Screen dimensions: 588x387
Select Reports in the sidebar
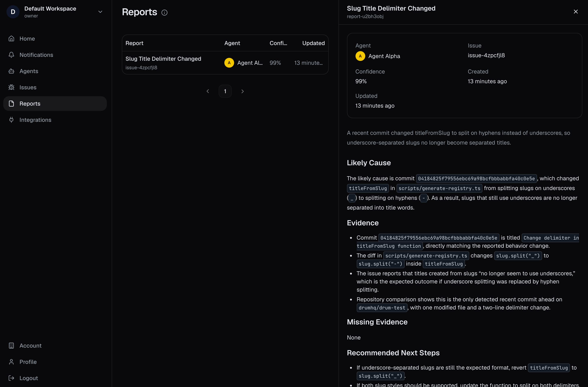coord(55,104)
